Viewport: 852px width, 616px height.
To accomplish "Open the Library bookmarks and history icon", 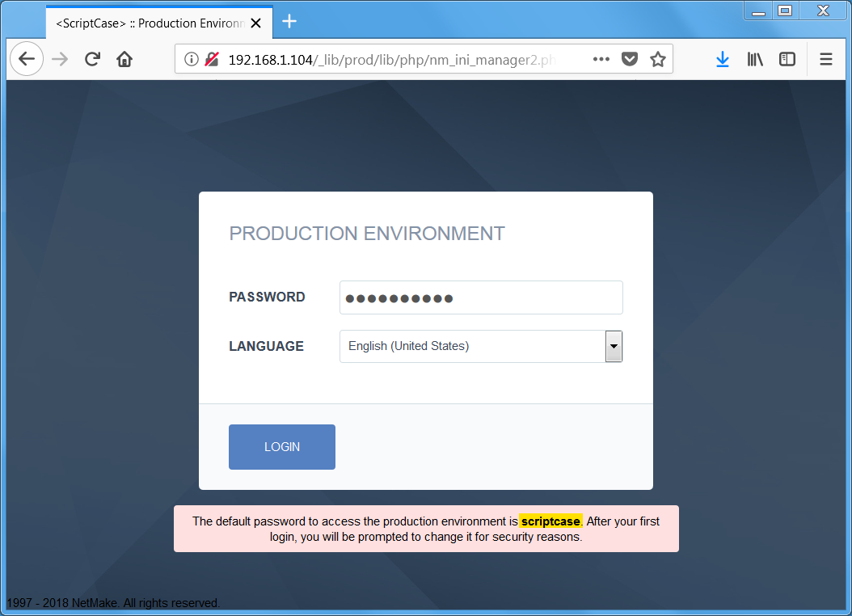I will pos(755,59).
